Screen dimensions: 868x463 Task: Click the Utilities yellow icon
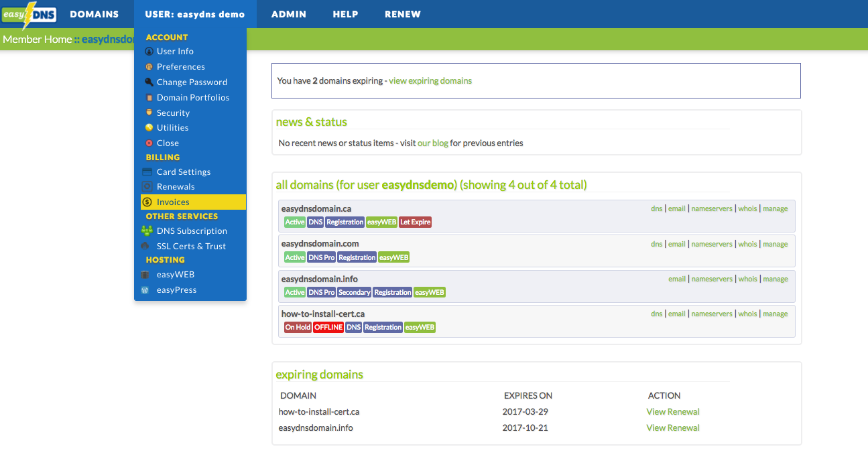click(149, 128)
